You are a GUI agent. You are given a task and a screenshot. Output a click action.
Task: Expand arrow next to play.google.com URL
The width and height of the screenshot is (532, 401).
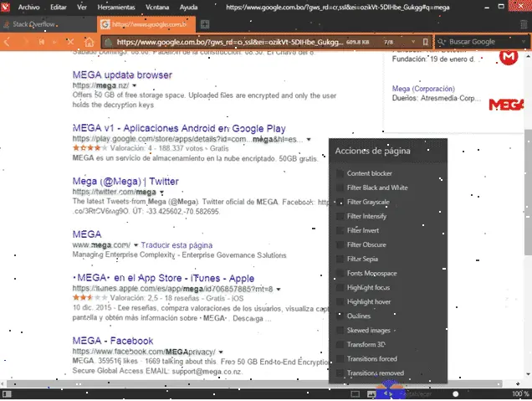point(309,139)
